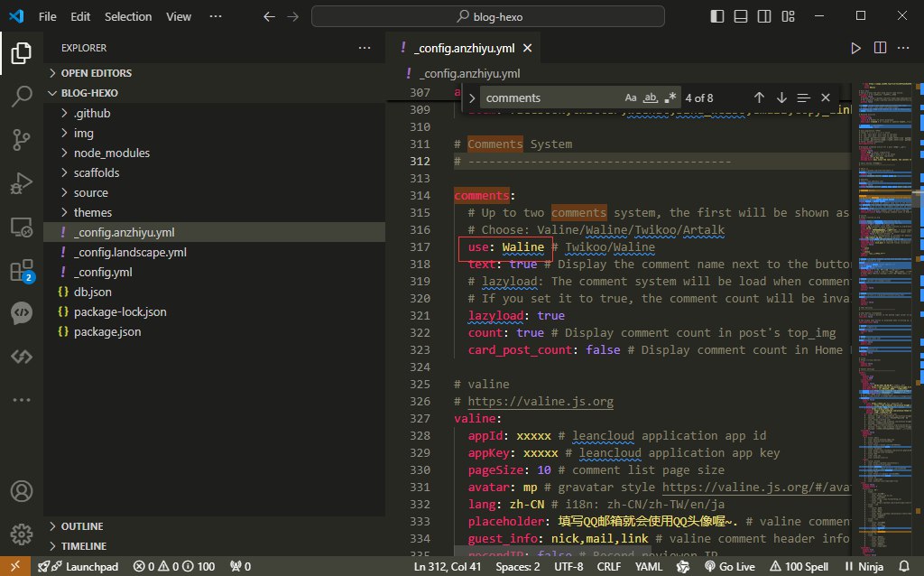The image size is (924, 576).
Task: Open Run and Debug view
Action: coord(21,183)
